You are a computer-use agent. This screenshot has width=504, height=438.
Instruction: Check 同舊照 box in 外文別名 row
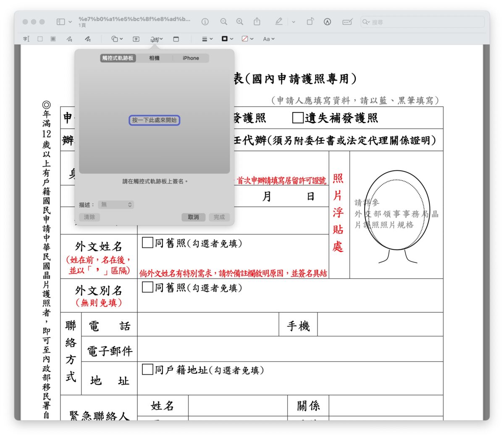(x=147, y=287)
